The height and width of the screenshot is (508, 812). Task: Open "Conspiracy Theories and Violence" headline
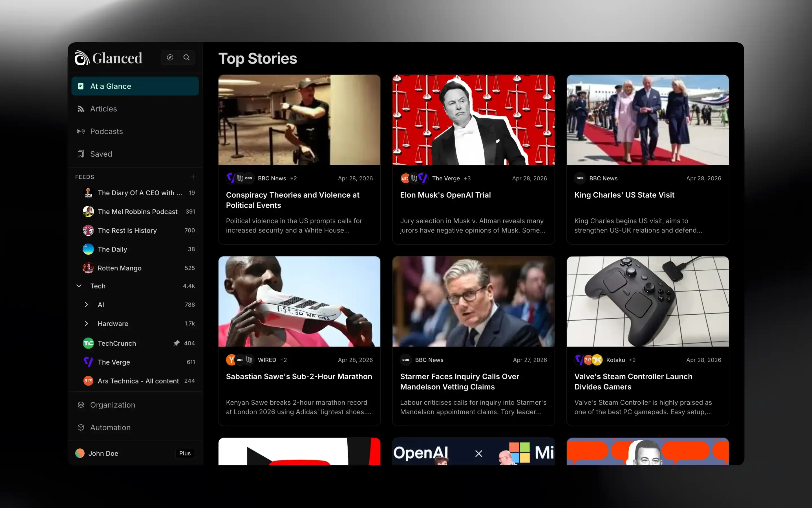[x=293, y=200]
